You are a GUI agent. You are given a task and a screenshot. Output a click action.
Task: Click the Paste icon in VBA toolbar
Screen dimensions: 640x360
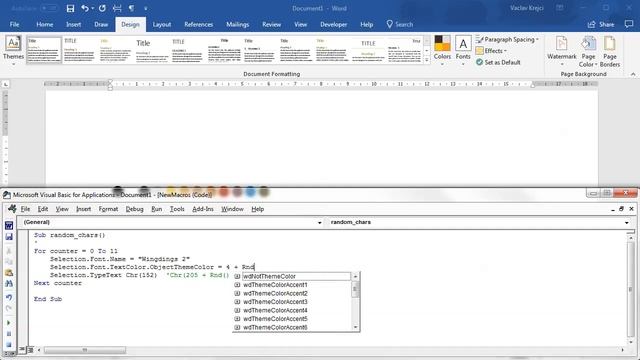click(9, 272)
